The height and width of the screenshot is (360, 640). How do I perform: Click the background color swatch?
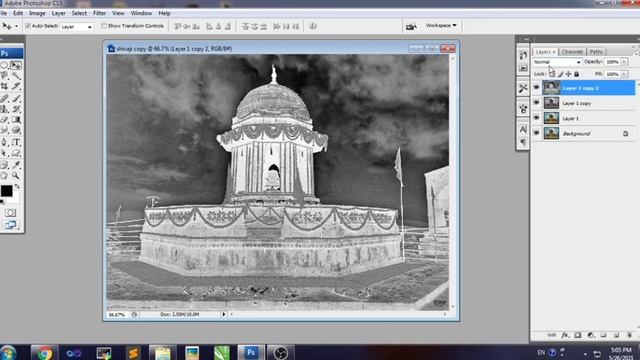pyautogui.click(x=16, y=199)
